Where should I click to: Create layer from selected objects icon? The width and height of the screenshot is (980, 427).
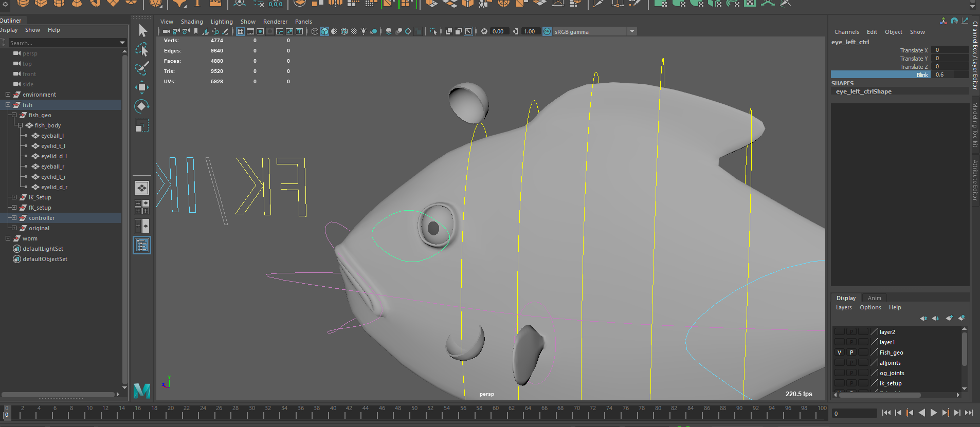961,318
